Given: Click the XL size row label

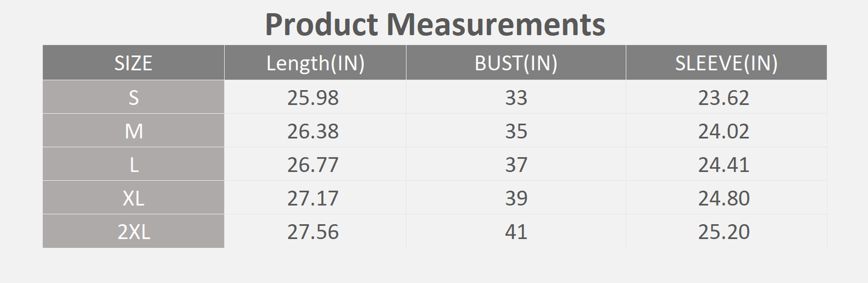Looking at the screenshot, I should coord(133,198).
